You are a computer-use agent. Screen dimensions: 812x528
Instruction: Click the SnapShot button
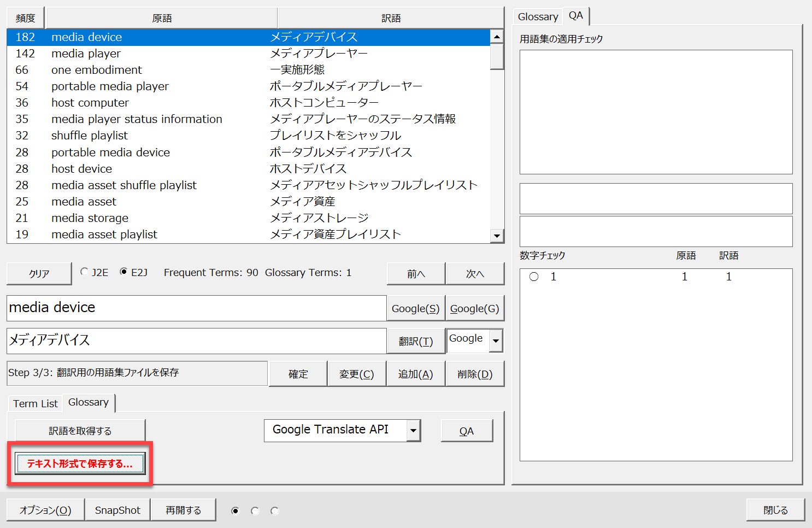[117, 510]
